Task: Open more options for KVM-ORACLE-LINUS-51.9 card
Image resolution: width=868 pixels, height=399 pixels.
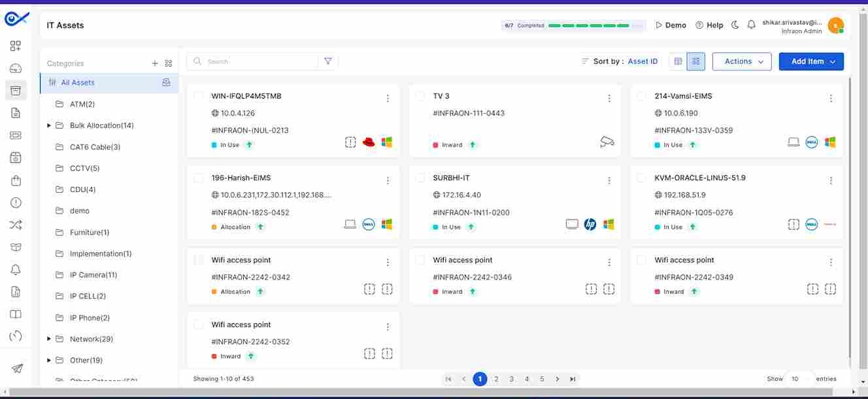Action: tap(831, 180)
